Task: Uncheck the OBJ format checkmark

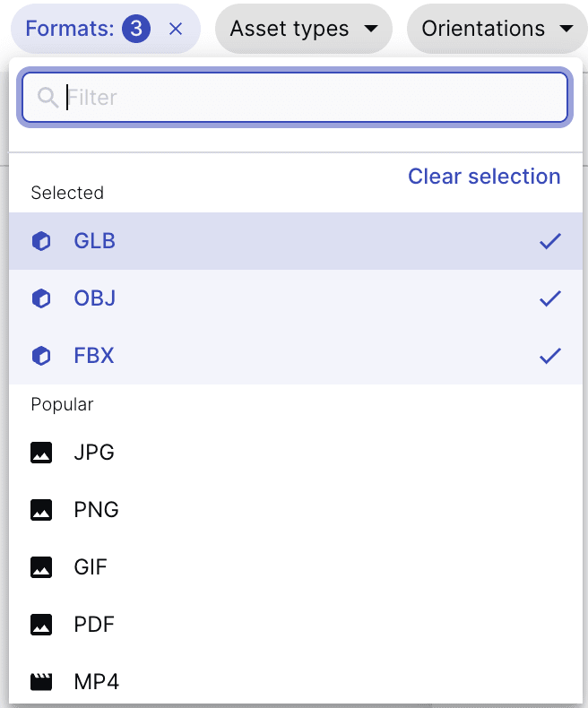Action: (550, 298)
